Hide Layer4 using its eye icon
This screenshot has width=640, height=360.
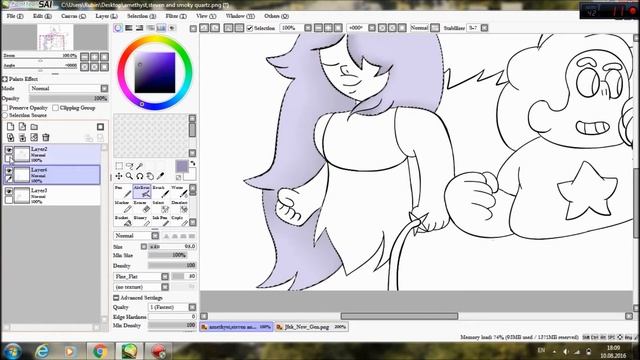(9, 170)
